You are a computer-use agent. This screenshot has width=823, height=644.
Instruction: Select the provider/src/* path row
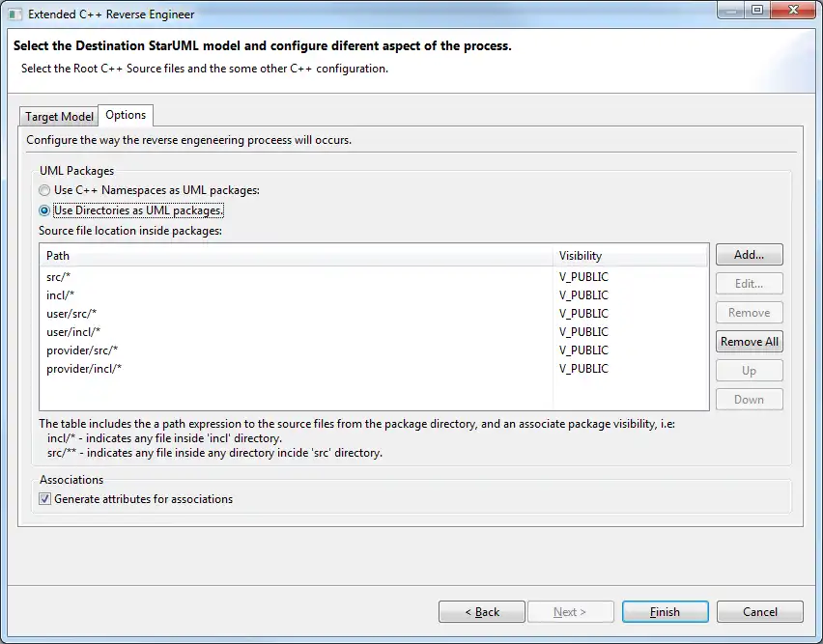(x=374, y=350)
